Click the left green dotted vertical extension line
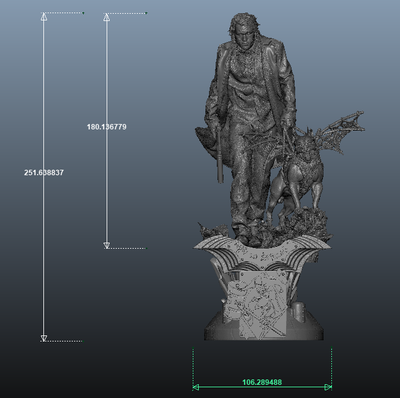The height and width of the screenshot is (398, 400). 193,367
